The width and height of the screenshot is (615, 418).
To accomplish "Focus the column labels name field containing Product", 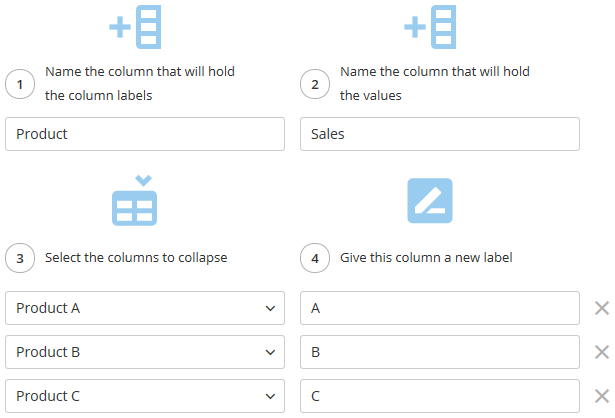I will pos(145,134).
